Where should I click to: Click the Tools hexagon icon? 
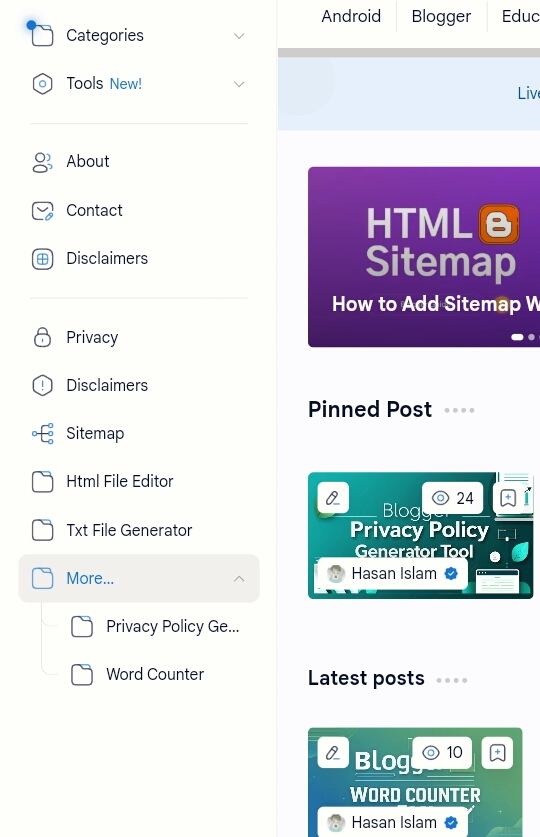click(42, 84)
